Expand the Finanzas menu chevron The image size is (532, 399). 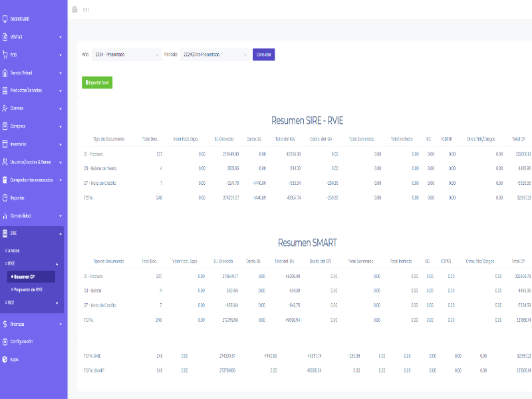pos(61,325)
